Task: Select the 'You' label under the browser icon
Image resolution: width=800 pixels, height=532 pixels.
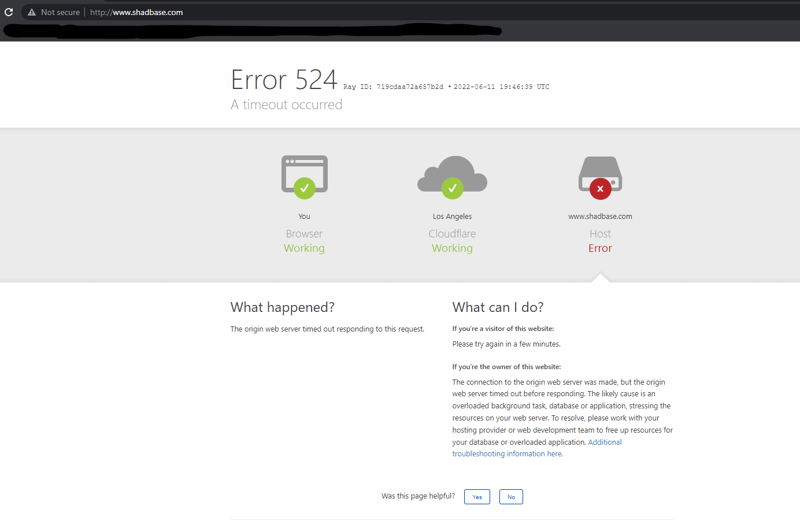Action: [305, 217]
